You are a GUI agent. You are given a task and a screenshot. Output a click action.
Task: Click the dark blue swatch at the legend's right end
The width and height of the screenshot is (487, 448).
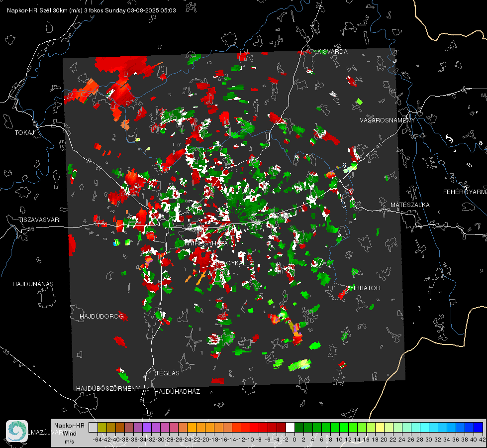(x=479, y=427)
